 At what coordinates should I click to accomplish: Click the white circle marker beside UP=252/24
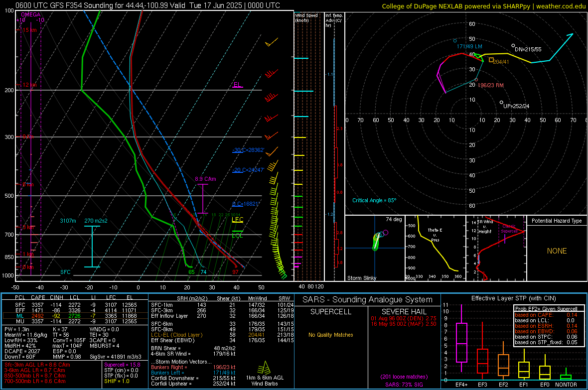click(x=501, y=103)
